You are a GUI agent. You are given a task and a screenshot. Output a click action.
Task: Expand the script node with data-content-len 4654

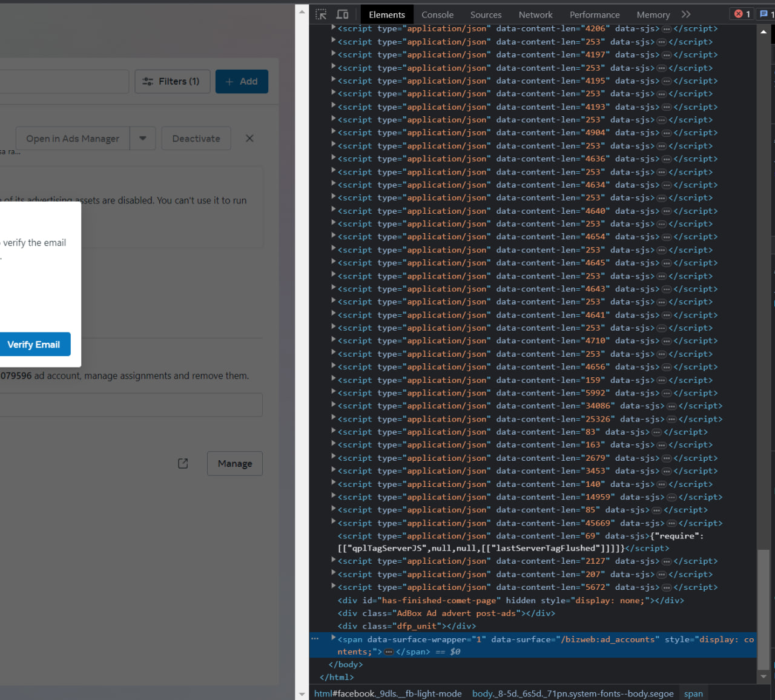click(x=333, y=236)
